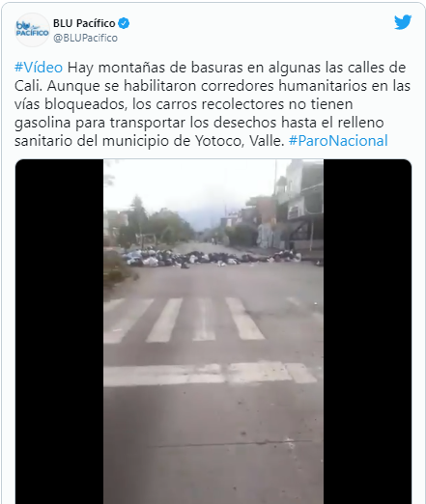
Task: Open the #ParoNacional hashtag
Action: pyautogui.click(x=338, y=141)
